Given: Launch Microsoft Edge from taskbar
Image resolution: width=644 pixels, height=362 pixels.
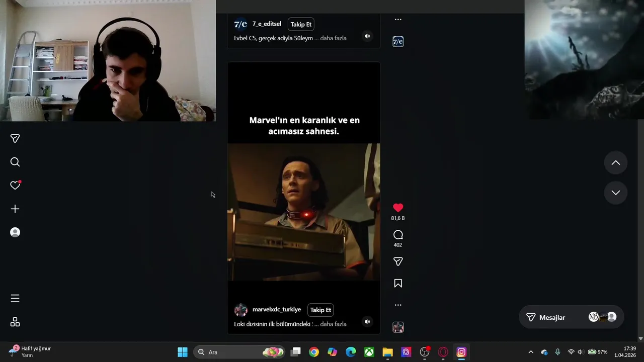Looking at the screenshot, I should pyautogui.click(x=351, y=352).
